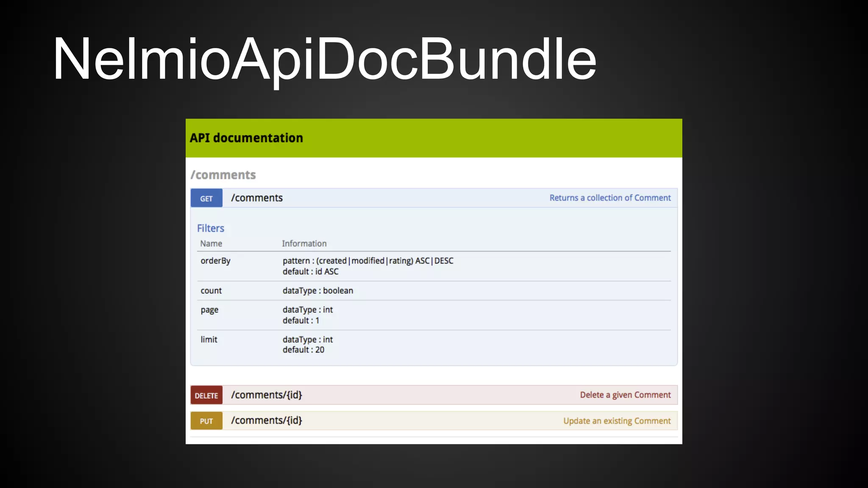Select the Information column header
868x488 pixels.
pyautogui.click(x=304, y=244)
